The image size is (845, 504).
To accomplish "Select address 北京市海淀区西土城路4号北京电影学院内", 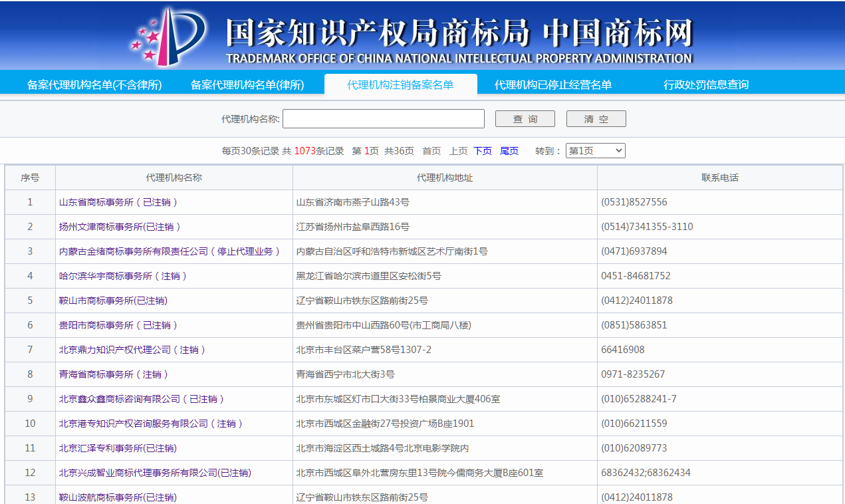I will [382, 448].
